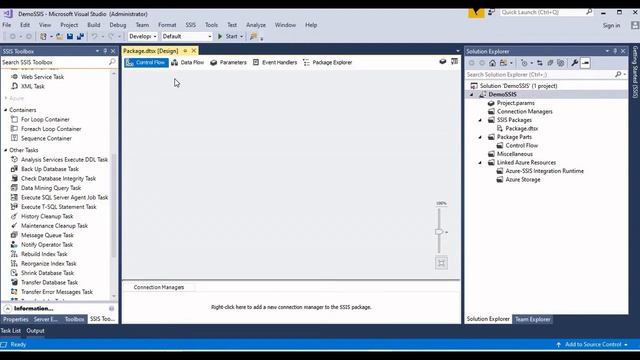
Task: Switch to the Parameters tab
Action: pyautogui.click(x=229, y=62)
